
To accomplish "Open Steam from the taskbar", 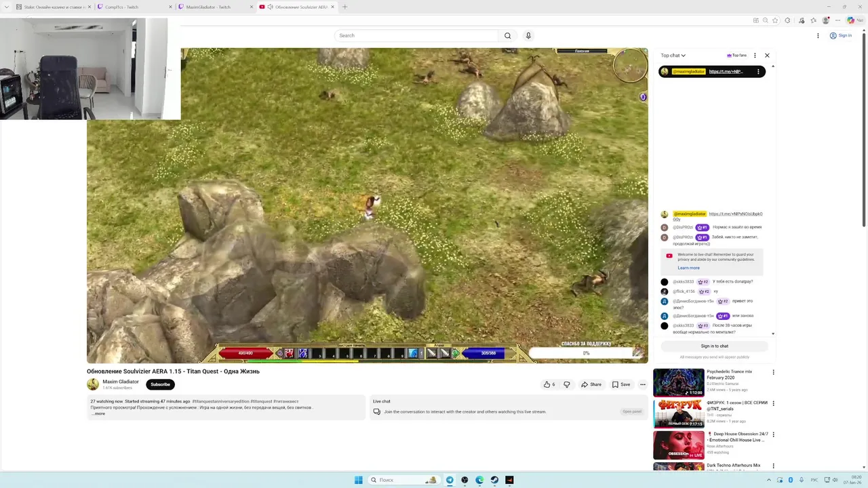I will click(x=494, y=480).
